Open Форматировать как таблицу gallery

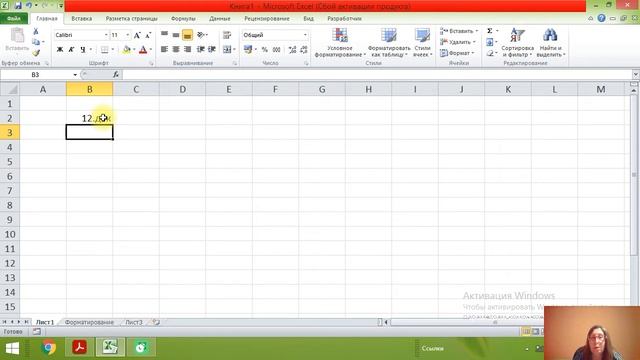coord(389,42)
